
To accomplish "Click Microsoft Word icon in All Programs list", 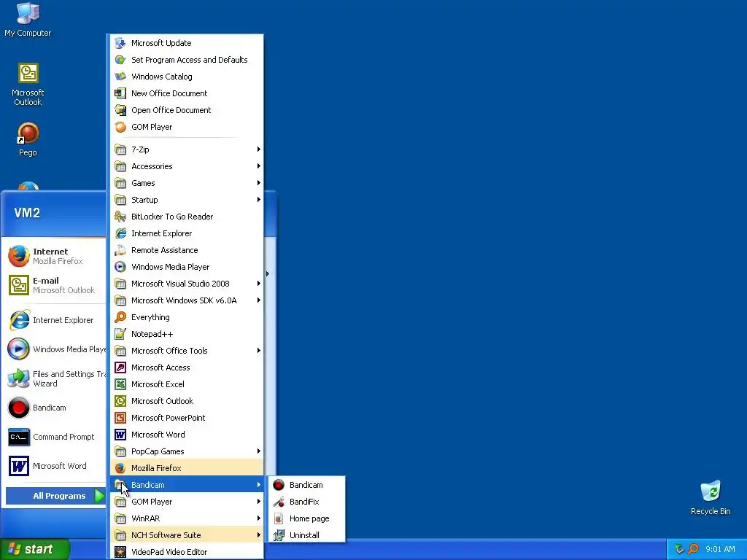I will point(120,435).
